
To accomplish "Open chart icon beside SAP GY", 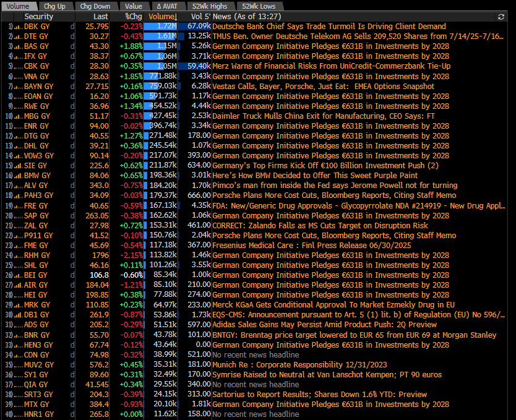I will (x=18, y=216).
